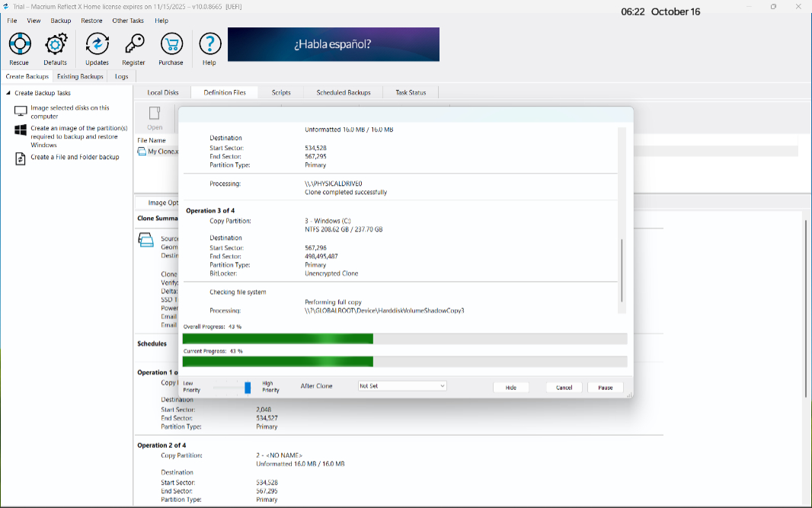Image resolution: width=812 pixels, height=508 pixels.
Task: Hide the clone progress dialog
Action: pyautogui.click(x=510, y=388)
